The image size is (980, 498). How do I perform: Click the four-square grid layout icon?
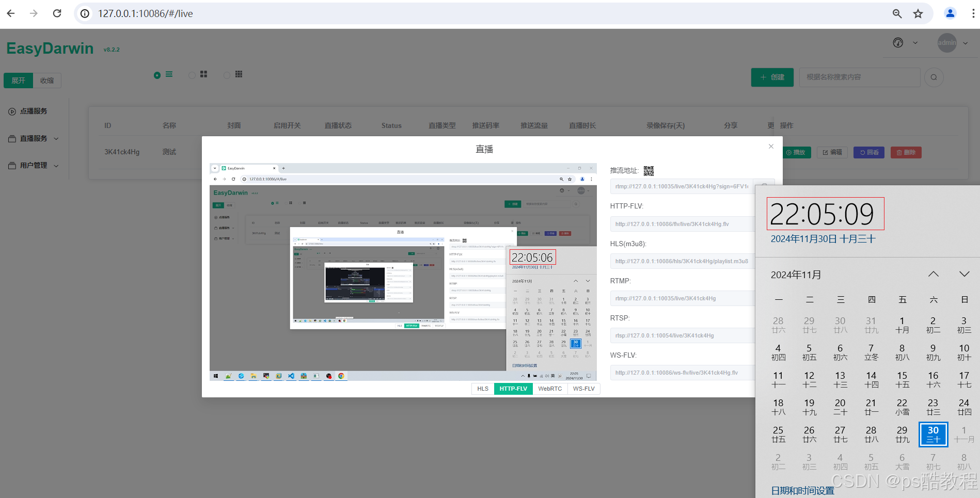tap(203, 74)
